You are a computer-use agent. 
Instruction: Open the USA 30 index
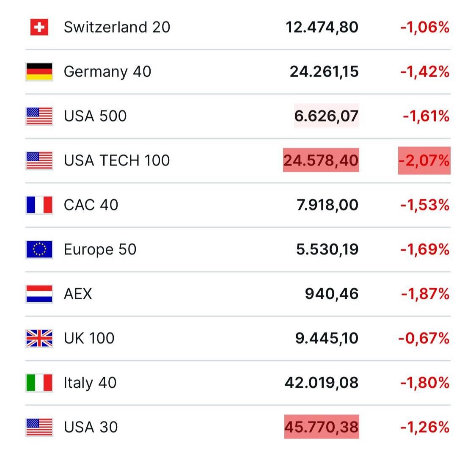coord(91,427)
